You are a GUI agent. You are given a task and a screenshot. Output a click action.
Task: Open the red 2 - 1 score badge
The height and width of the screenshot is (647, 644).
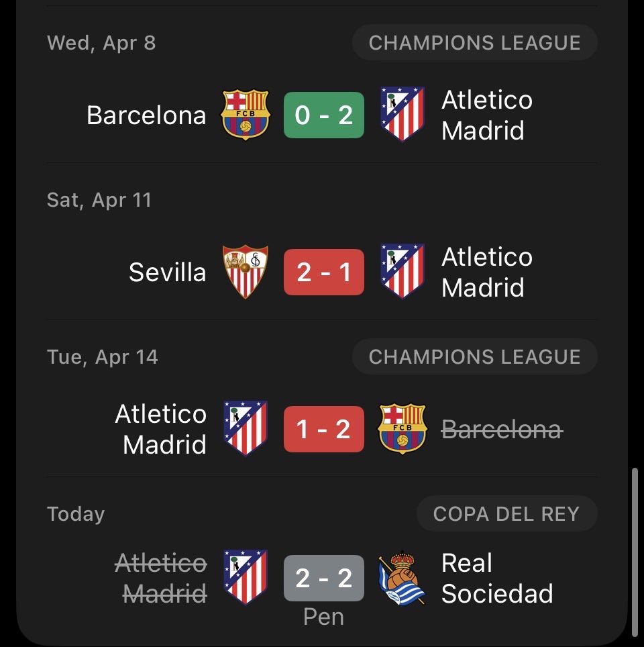point(324,272)
